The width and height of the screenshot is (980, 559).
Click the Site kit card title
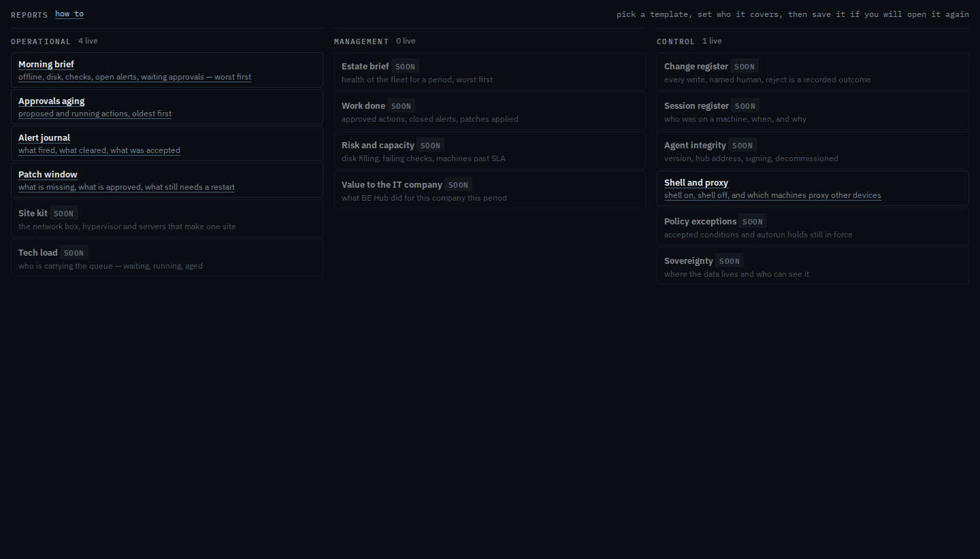click(33, 213)
